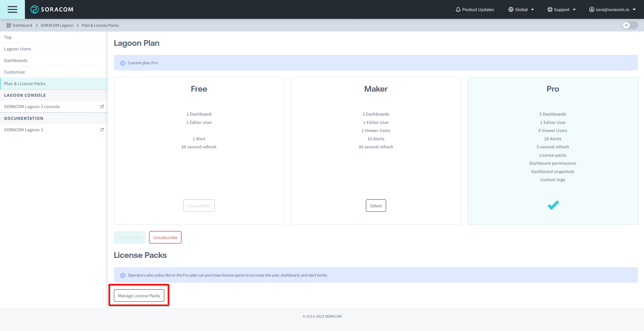The width and height of the screenshot is (644, 331).
Task: Click the Manage License Packs button
Action: pos(139,295)
